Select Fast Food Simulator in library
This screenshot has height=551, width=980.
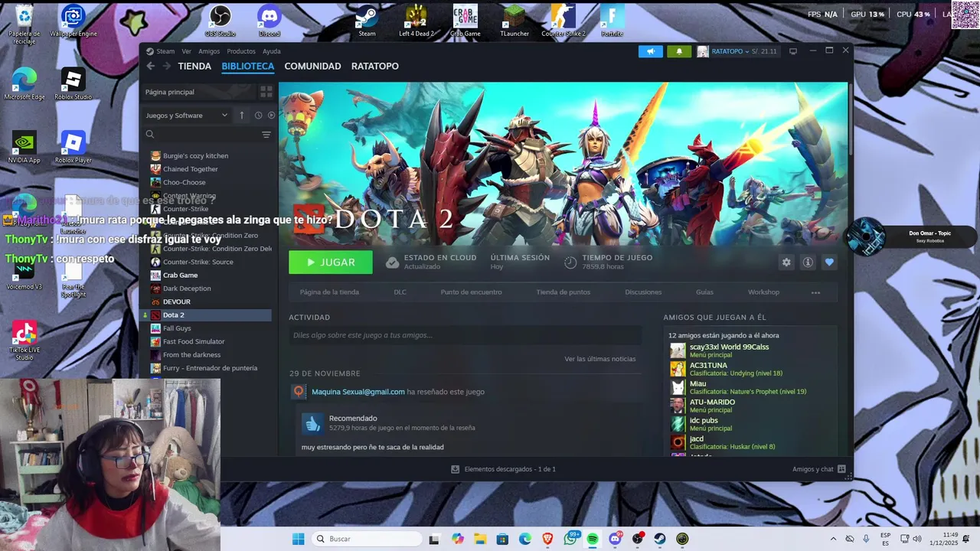tap(194, 341)
